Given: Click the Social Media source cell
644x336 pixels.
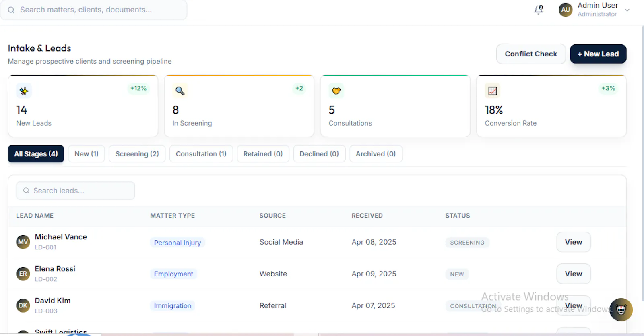Looking at the screenshot, I should 281,242.
